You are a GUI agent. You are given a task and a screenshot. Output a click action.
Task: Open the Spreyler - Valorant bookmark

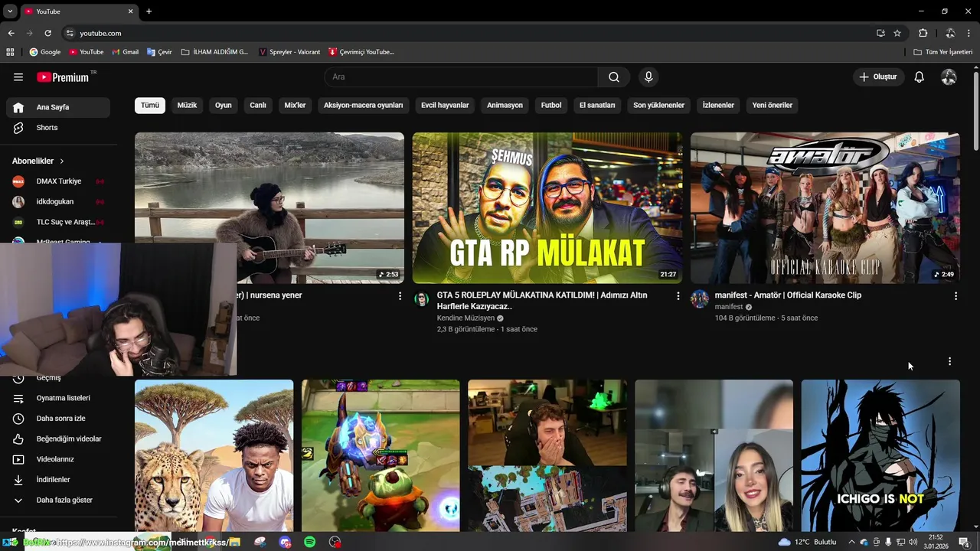[289, 52]
